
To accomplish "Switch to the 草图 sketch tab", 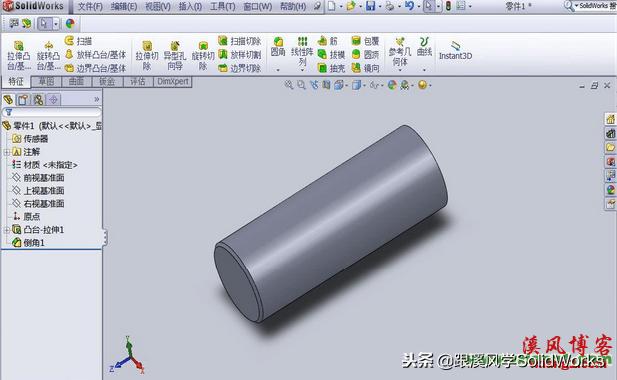I will coord(46,81).
